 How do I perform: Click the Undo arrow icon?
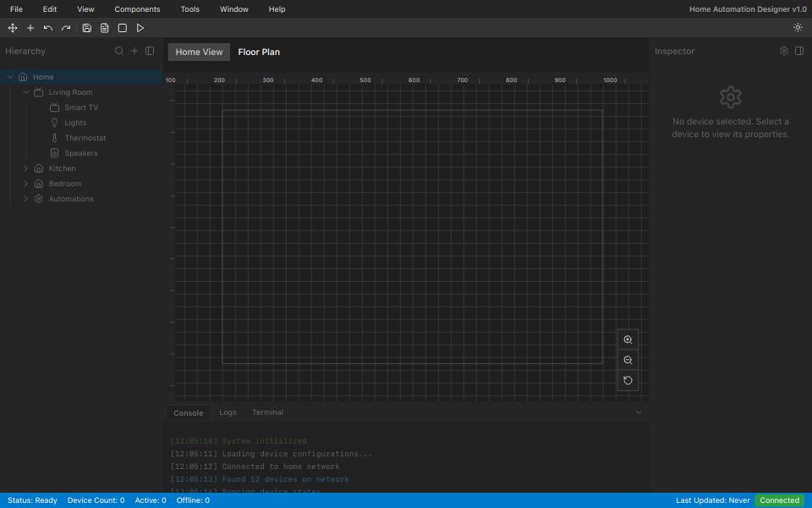pos(48,28)
